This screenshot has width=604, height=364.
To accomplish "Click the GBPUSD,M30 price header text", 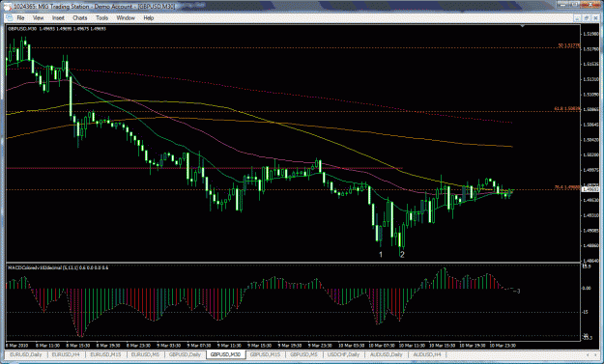I will [x=57, y=28].
